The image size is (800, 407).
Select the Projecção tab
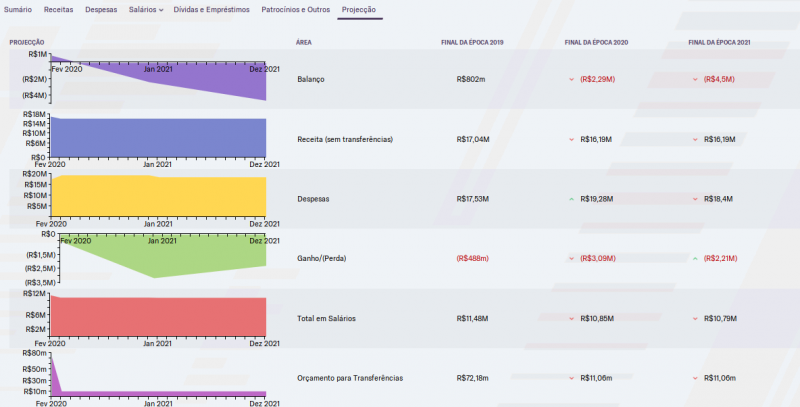[x=359, y=8]
